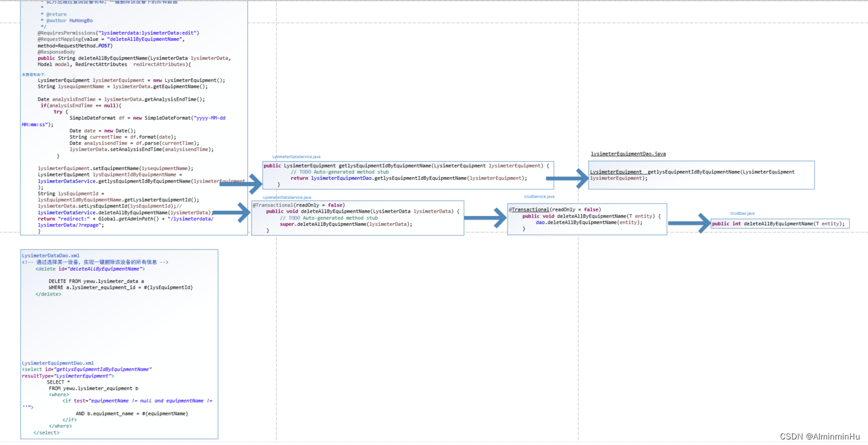868x445 pixels.
Task: Click the "Date date = new Date();" line
Action: point(103,131)
